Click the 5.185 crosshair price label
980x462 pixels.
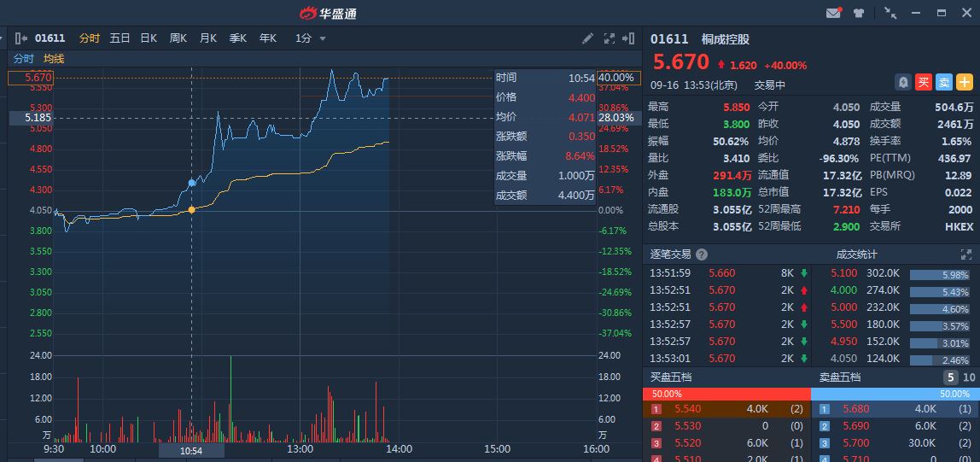tap(32, 118)
